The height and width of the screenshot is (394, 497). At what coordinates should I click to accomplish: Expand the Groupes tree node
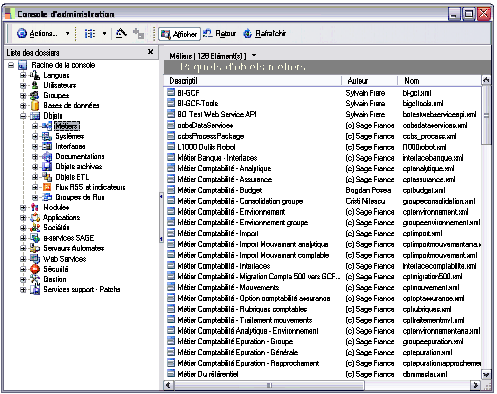point(23,96)
